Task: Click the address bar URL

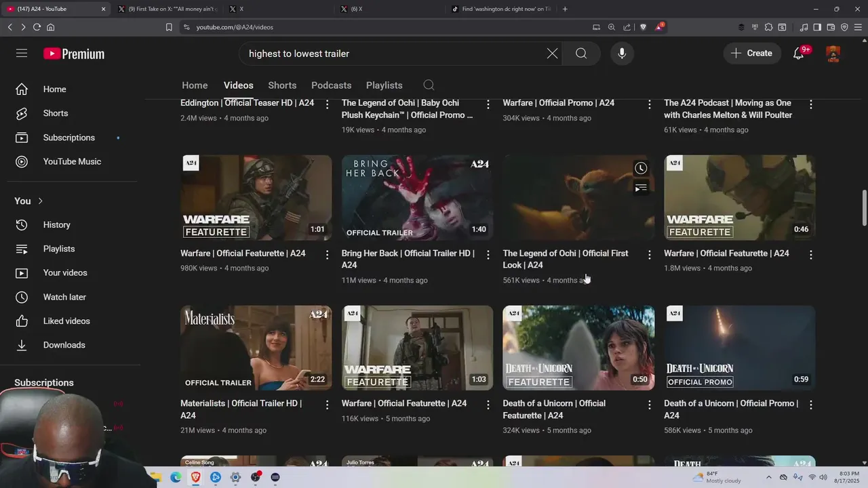Action: click(235, 27)
